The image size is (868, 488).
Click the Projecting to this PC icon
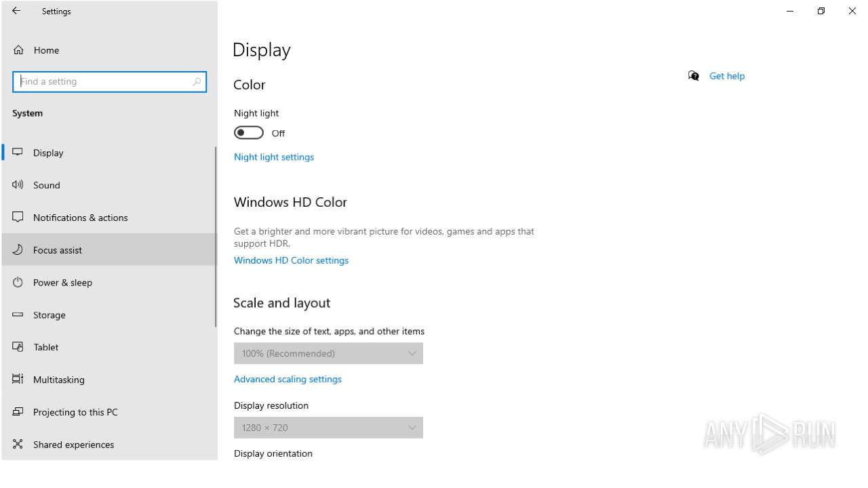18,411
